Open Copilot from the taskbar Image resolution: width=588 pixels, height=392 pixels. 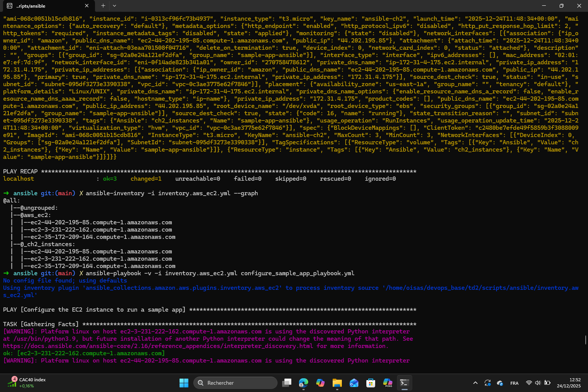pyautogui.click(x=320, y=383)
